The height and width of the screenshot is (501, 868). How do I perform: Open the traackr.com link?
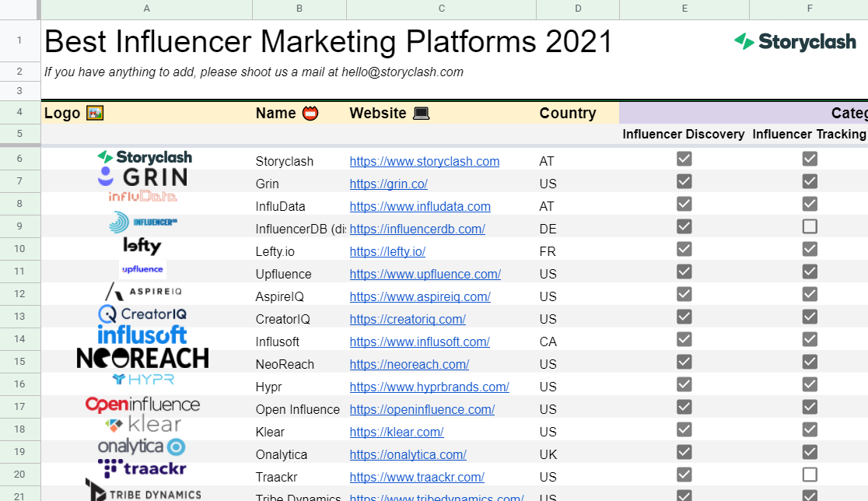click(x=417, y=477)
